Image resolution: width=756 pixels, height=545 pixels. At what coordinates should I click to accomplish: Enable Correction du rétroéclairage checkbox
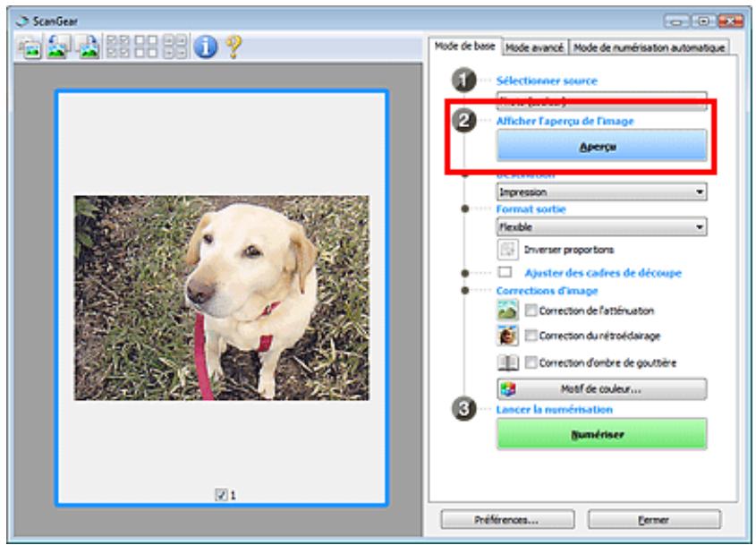coord(531,336)
